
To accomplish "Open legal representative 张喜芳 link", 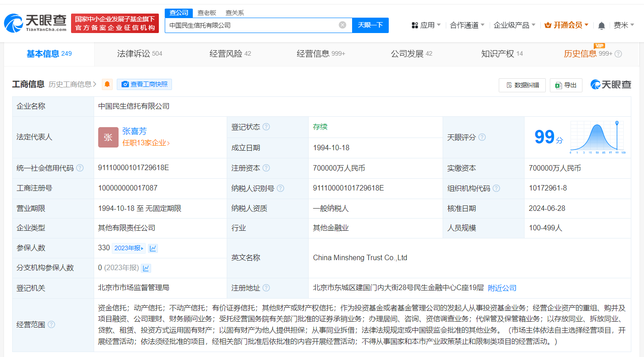I will click(134, 131).
